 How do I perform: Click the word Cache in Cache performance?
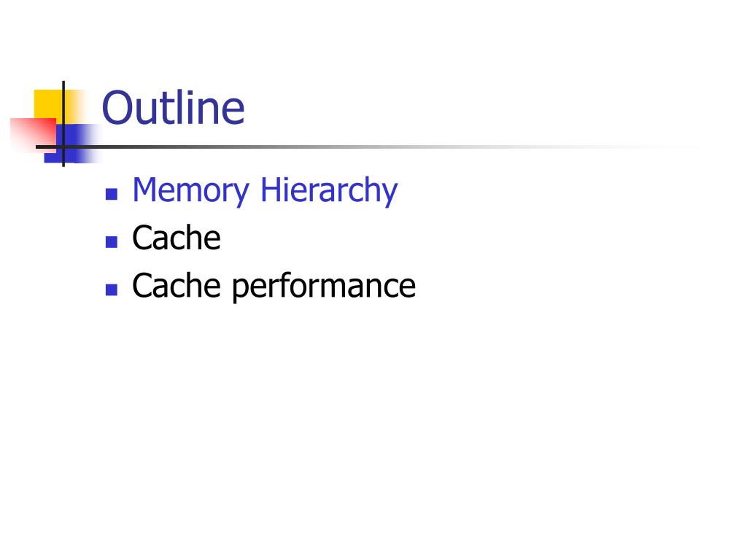(x=177, y=285)
